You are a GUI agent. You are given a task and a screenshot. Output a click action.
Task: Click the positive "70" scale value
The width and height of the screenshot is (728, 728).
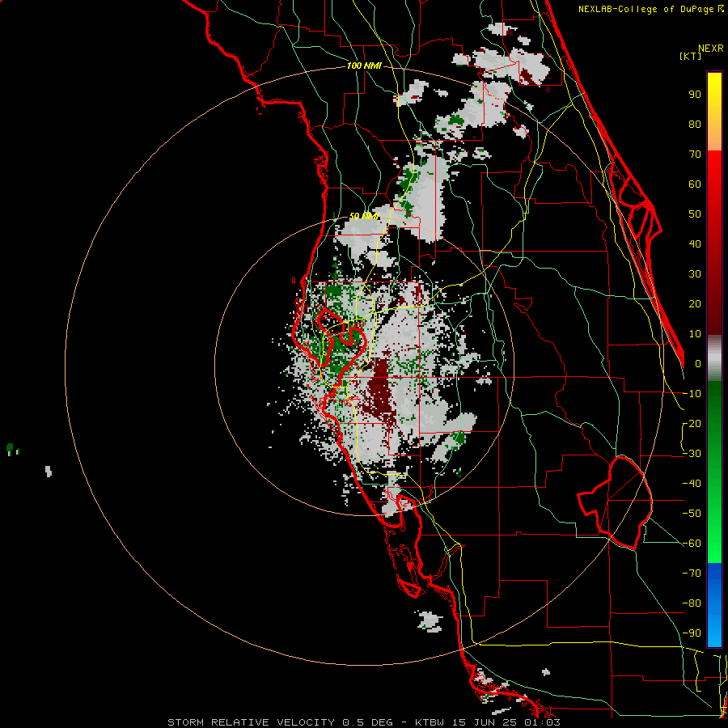(x=695, y=154)
